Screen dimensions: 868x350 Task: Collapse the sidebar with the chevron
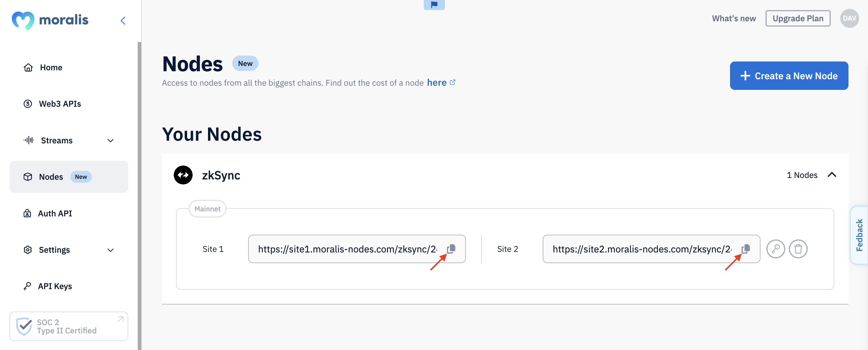pos(123,20)
